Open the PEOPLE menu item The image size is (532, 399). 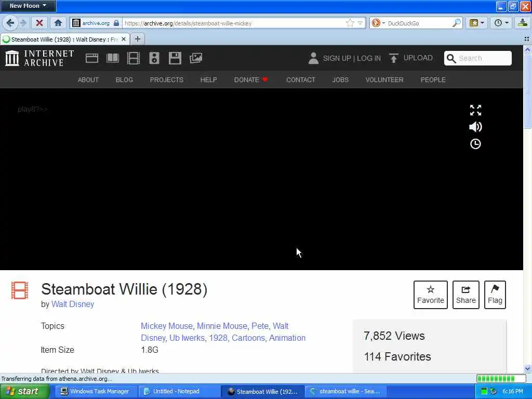pos(433,79)
